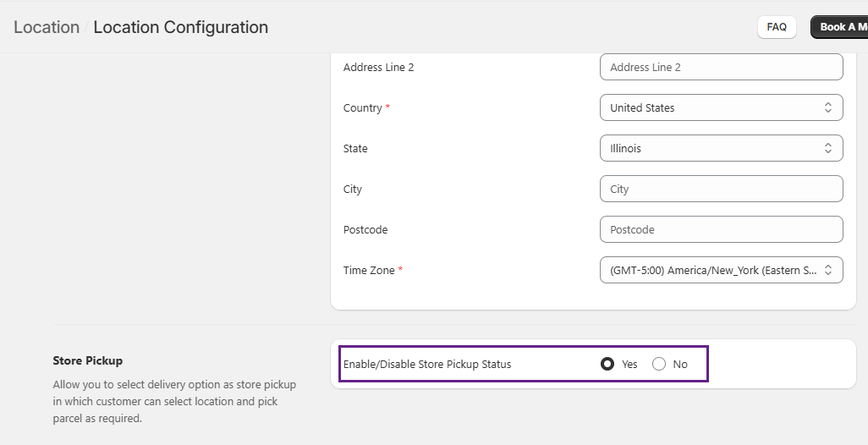Click the City field label
Viewport: 868px width, 445px height.
[x=353, y=190]
